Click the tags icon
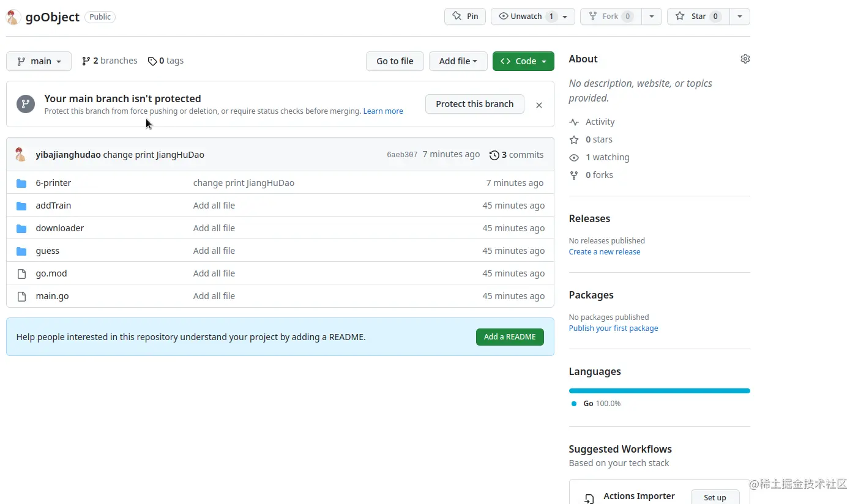 (152, 61)
